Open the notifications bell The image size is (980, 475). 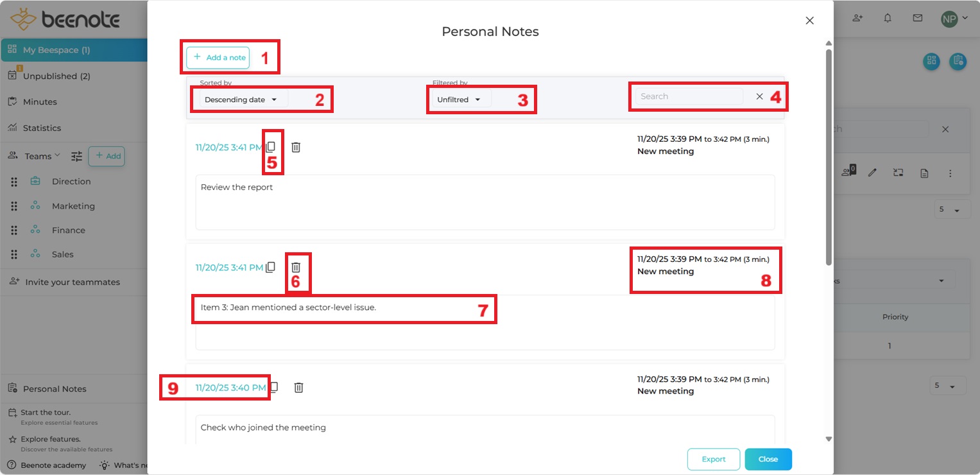pyautogui.click(x=888, y=18)
